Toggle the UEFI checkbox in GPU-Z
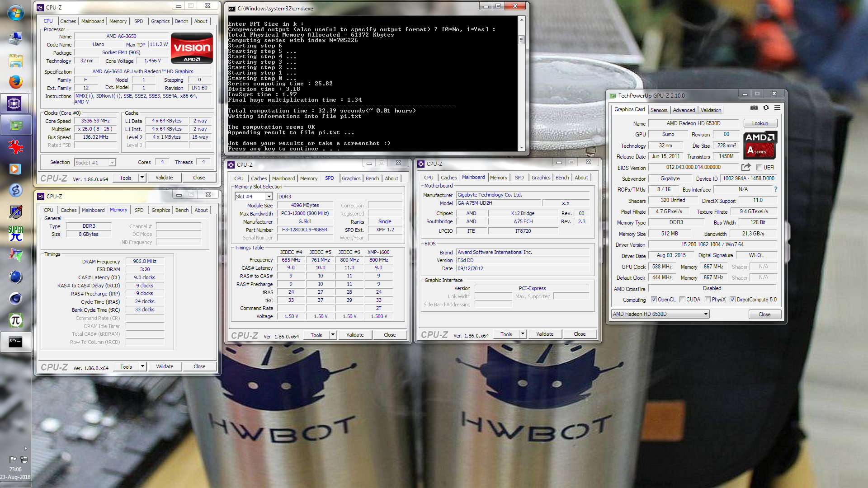The image size is (868, 488). pyautogui.click(x=759, y=168)
